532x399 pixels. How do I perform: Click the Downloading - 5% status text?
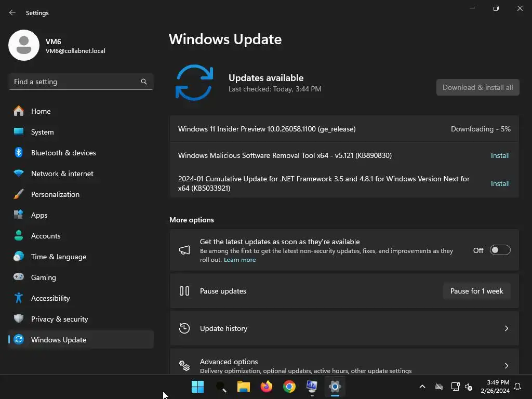coord(481,129)
